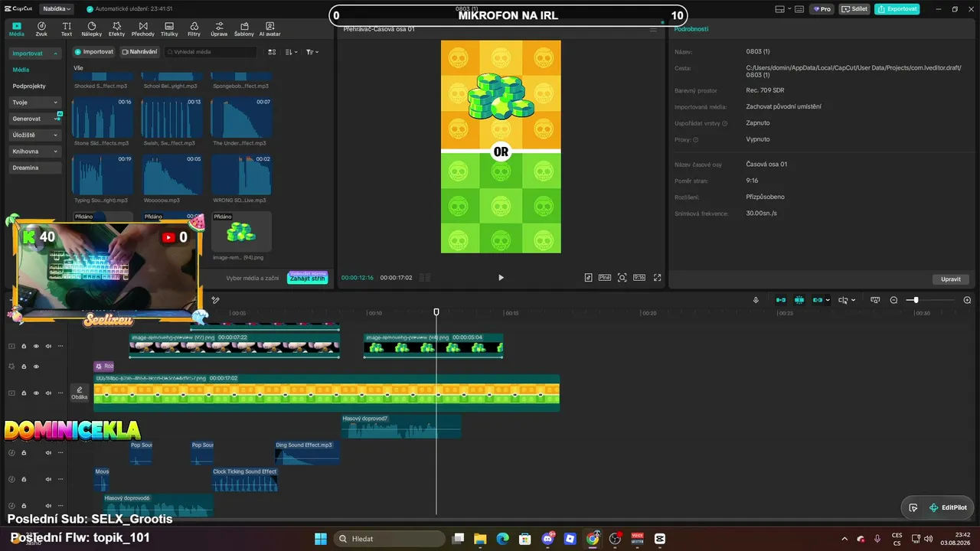The image size is (980, 551).
Task: Lock the Clock Ticking Sound Effect track
Action: pyautogui.click(x=24, y=479)
